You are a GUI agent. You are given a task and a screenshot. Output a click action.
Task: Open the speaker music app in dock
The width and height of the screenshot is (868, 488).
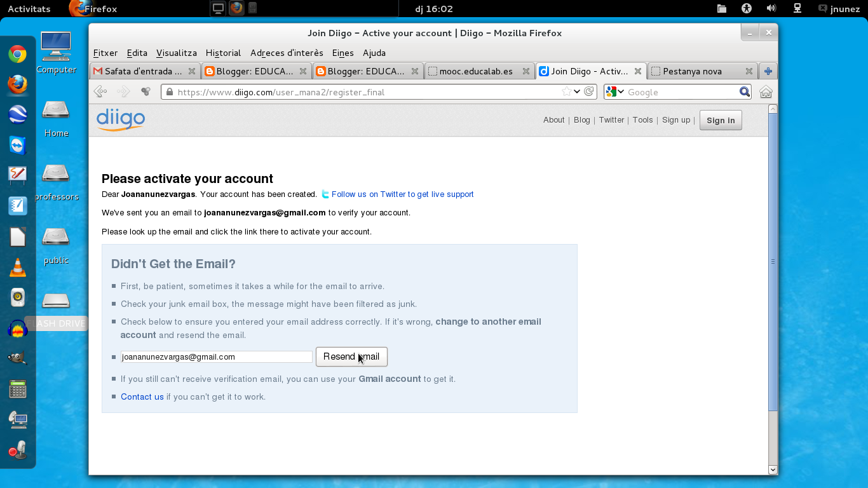tap(17, 297)
